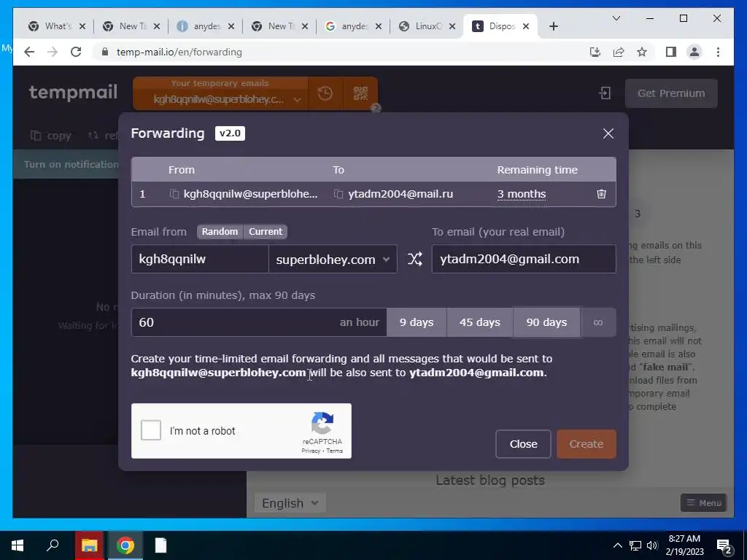Open the notification center icon
747x560 pixels.
click(724, 545)
